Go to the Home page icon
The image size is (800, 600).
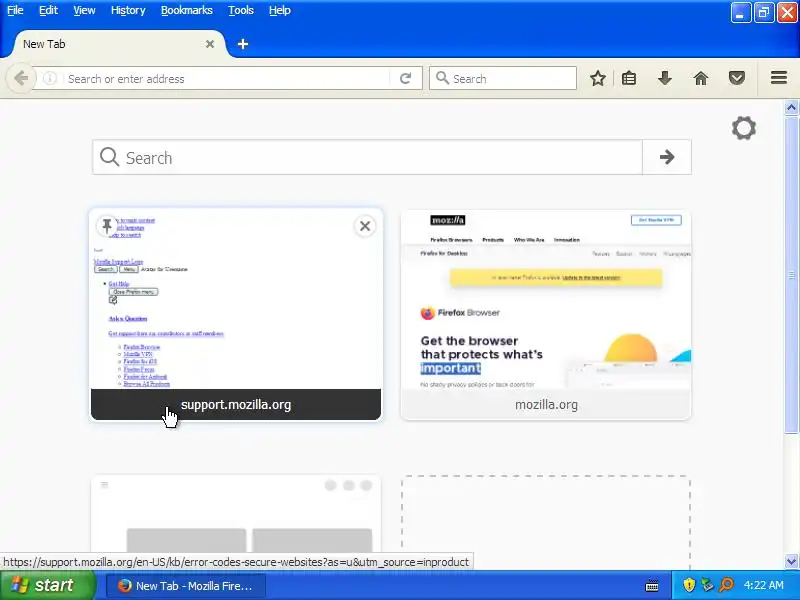coord(701,79)
